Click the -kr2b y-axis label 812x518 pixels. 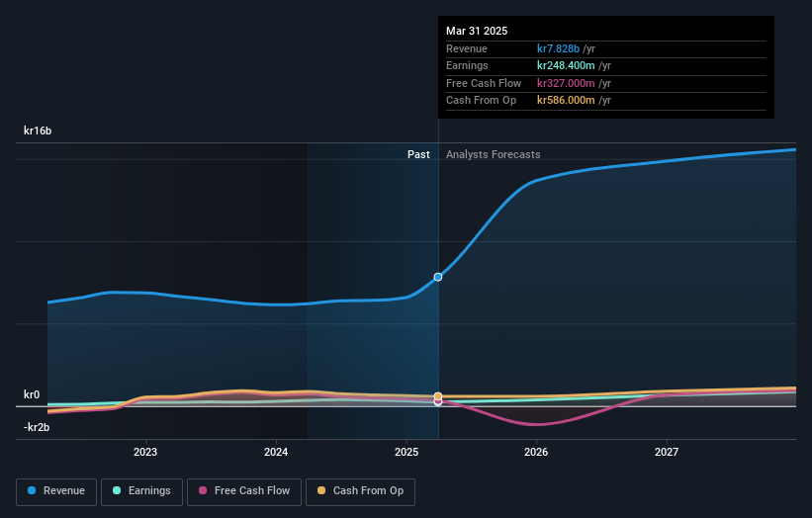[37, 427]
